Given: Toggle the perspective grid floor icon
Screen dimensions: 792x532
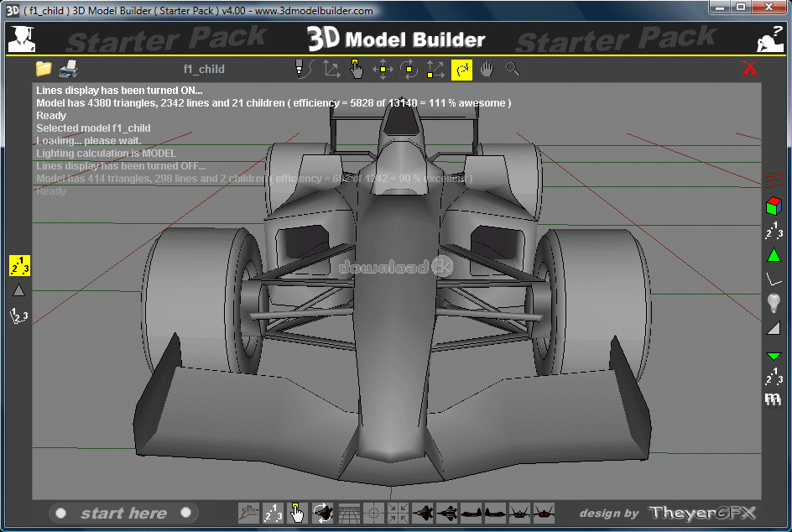Looking at the screenshot, I should pyautogui.click(x=349, y=514).
